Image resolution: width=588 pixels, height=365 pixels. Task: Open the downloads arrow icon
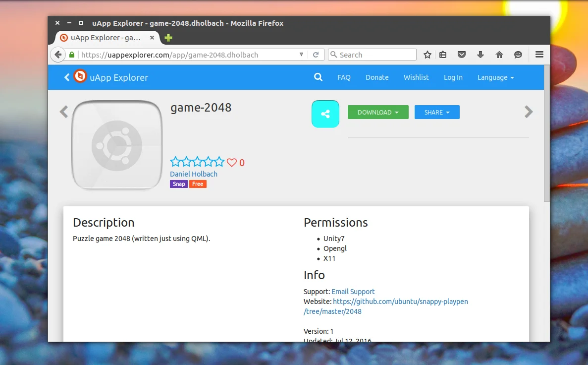click(481, 55)
